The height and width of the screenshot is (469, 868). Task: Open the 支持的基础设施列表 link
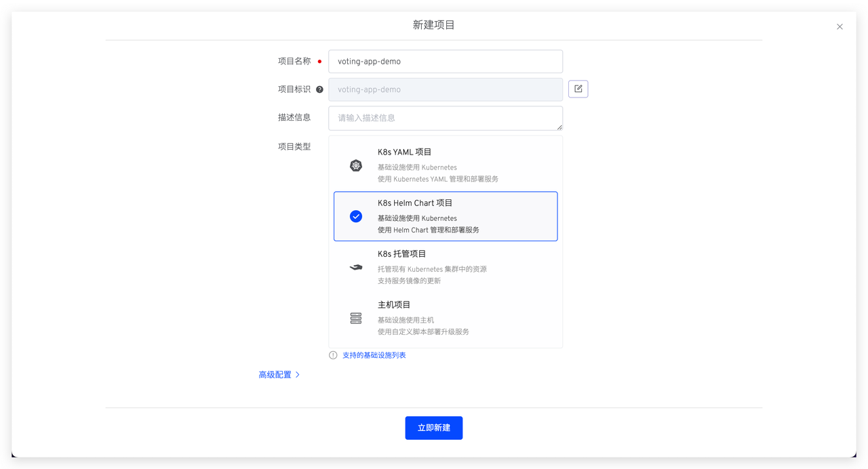click(x=374, y=355)
